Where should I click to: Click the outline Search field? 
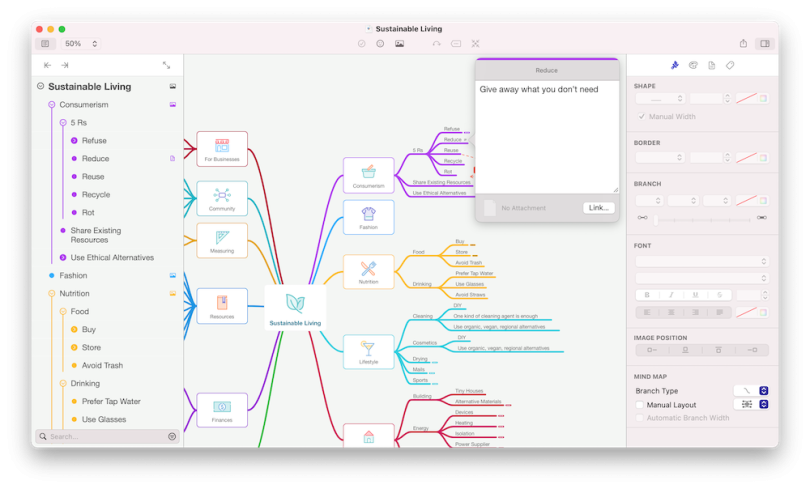click(107, 436)
